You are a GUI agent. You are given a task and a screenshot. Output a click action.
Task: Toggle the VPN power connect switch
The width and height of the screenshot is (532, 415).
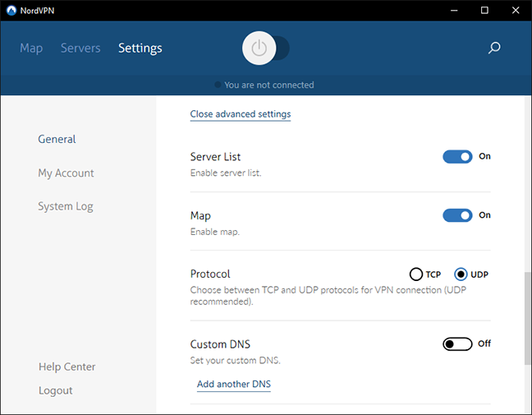[265, 48]
